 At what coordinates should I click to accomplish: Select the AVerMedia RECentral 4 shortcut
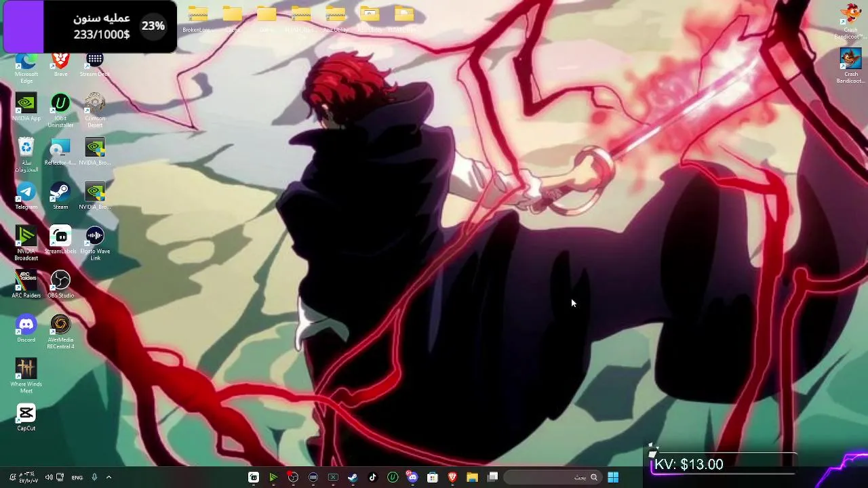pos(60,332)
